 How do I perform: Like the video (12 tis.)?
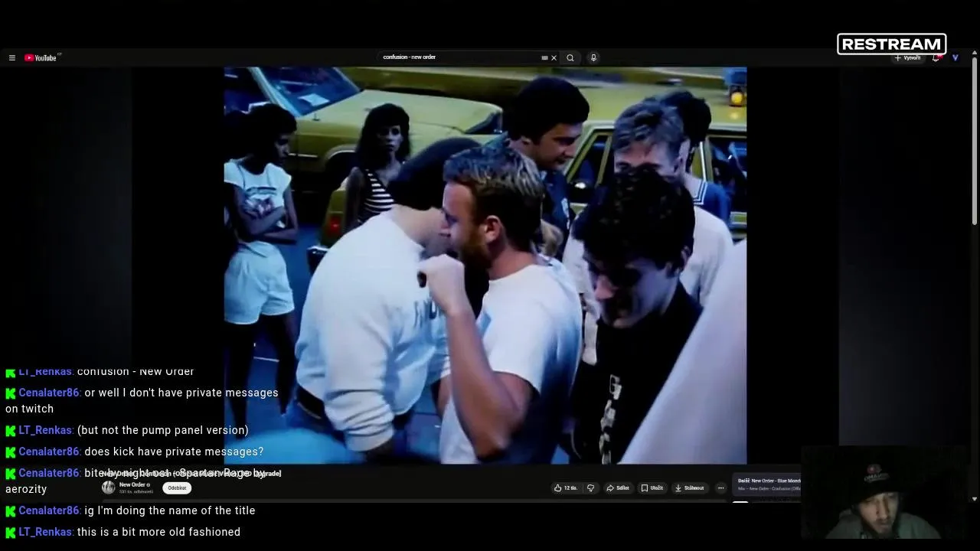(566, 487)
